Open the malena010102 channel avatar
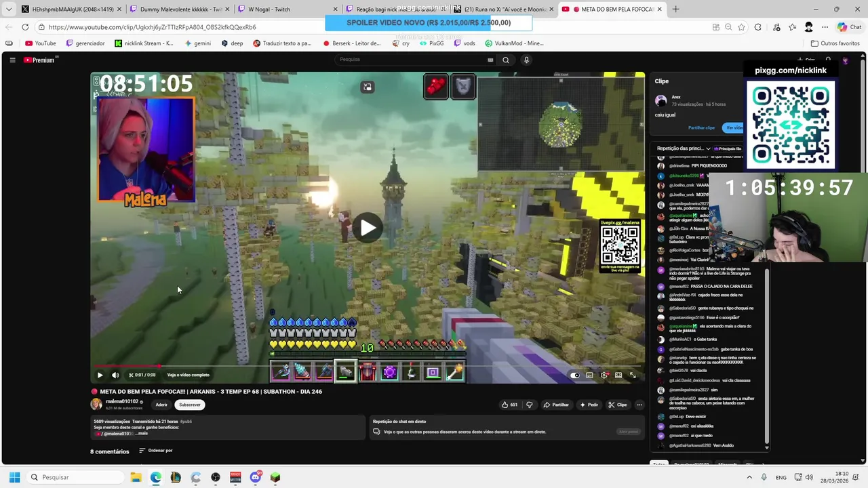The width and height of the screenshot is (868, 488). (96, 404)
